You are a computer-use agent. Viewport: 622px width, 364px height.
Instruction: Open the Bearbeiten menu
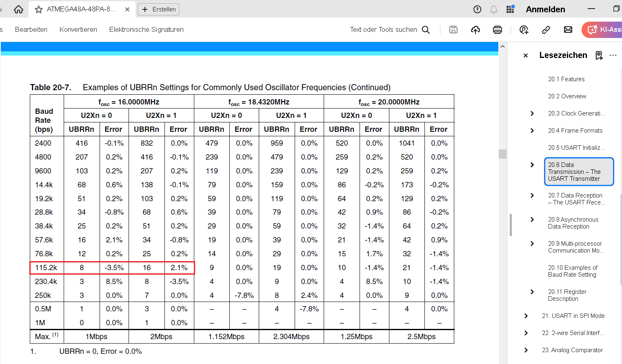[31, 29]
